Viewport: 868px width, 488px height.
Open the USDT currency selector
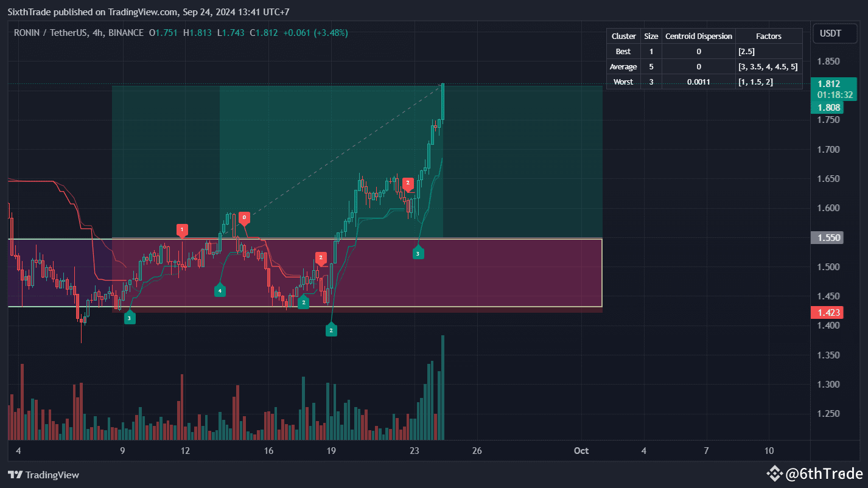coord(835,33)
